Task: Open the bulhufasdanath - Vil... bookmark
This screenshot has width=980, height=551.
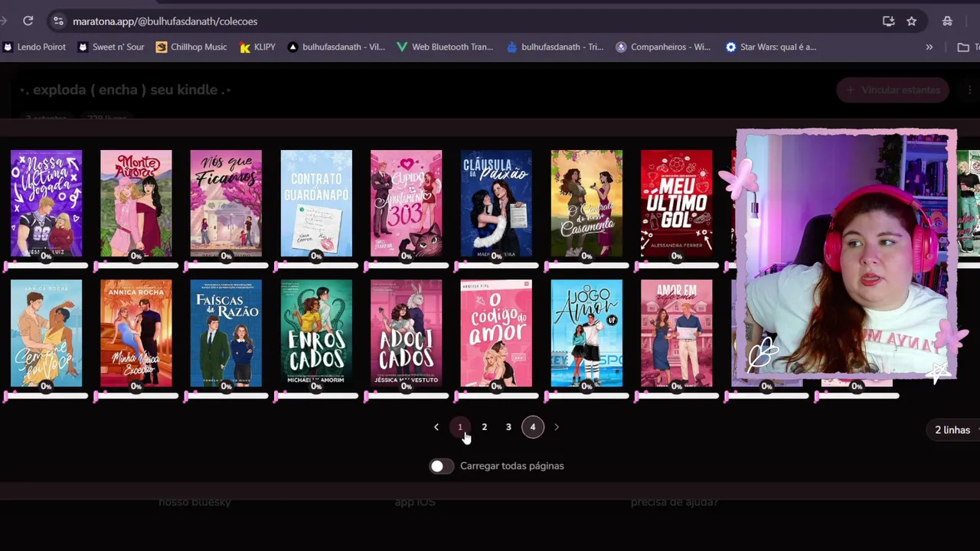Action: coord(336,47)
